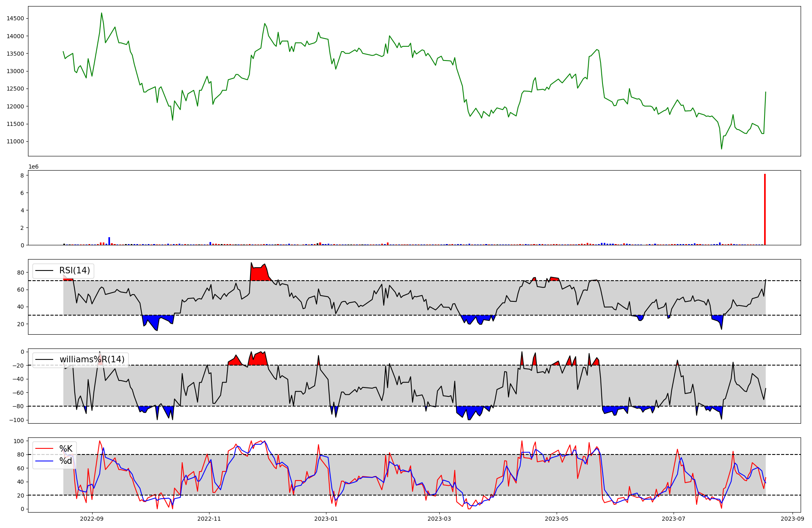Click the williams%R(14) legend label
This screenshot has height=528, width=812.
pos(92,359)
